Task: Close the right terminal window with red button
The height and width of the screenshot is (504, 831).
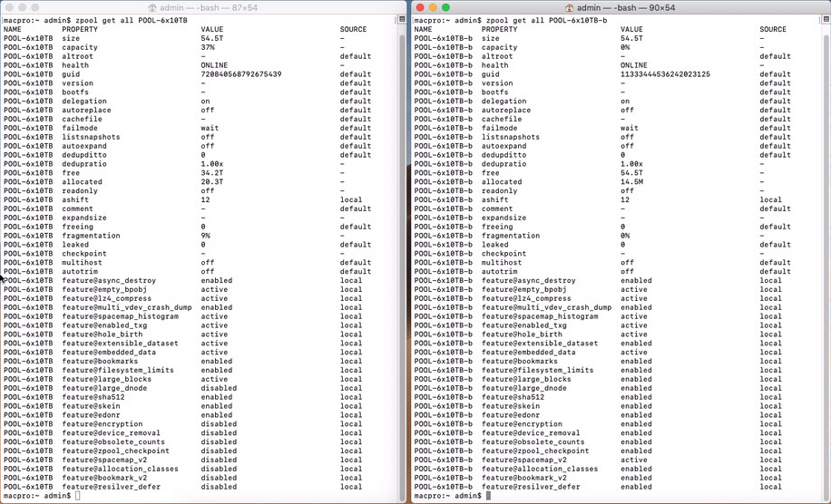Action: pyautogui.click(x=420, y=7)
